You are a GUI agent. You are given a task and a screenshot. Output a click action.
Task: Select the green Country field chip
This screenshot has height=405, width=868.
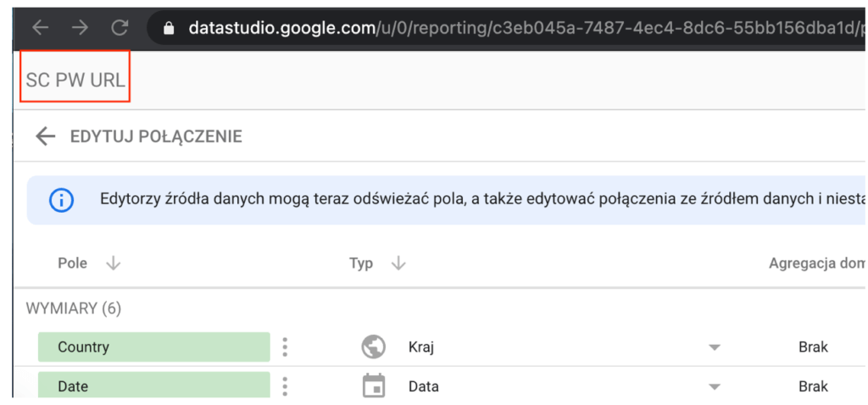coord(153,347)
